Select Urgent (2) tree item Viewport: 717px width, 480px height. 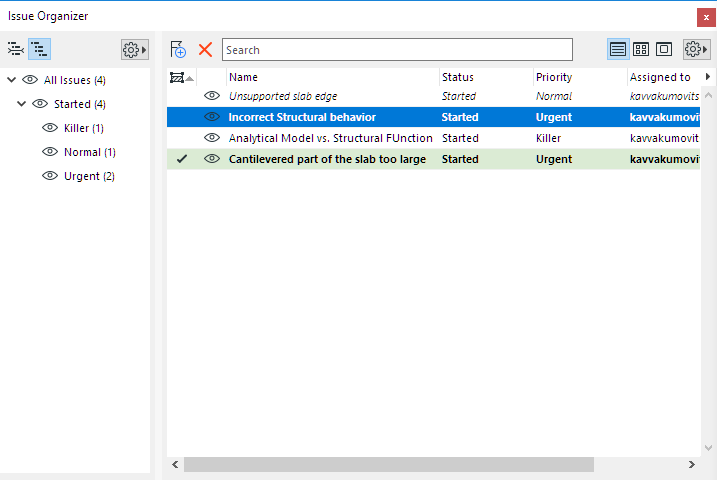pyautogui.click(x=89, y=176)
